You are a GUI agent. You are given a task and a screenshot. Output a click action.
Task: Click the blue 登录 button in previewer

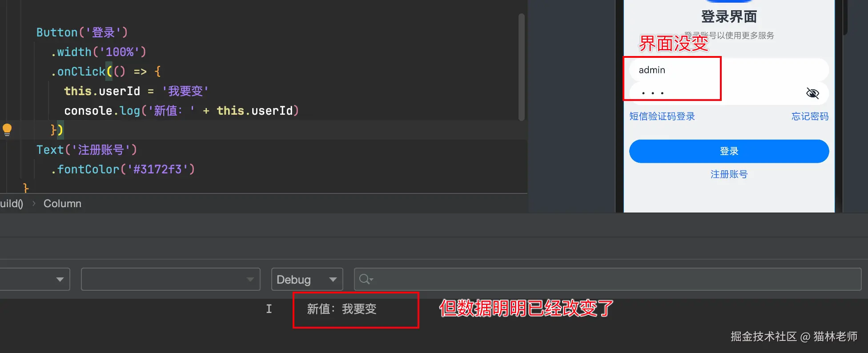(x=729, y=151)
